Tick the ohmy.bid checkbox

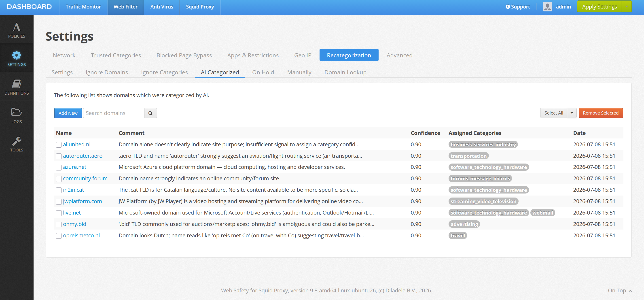(x=59, y=224)
